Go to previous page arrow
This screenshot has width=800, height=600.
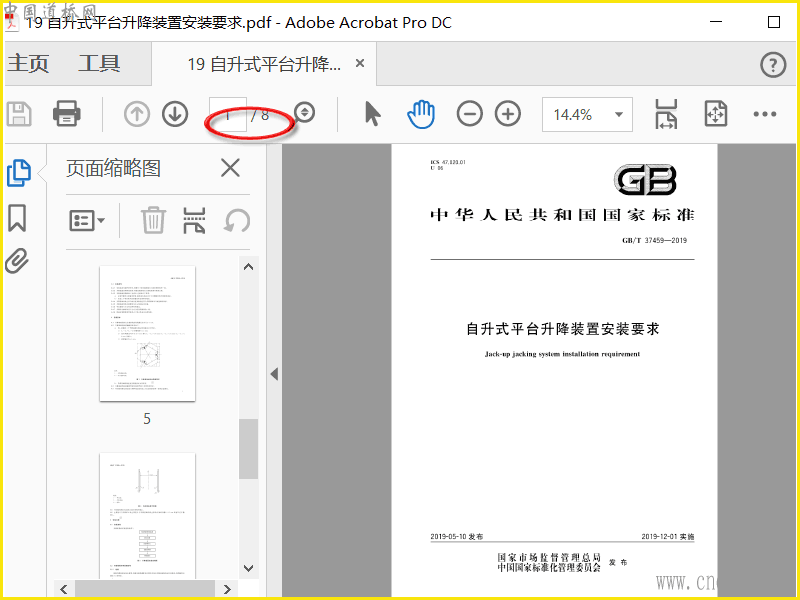click(137, 114)
